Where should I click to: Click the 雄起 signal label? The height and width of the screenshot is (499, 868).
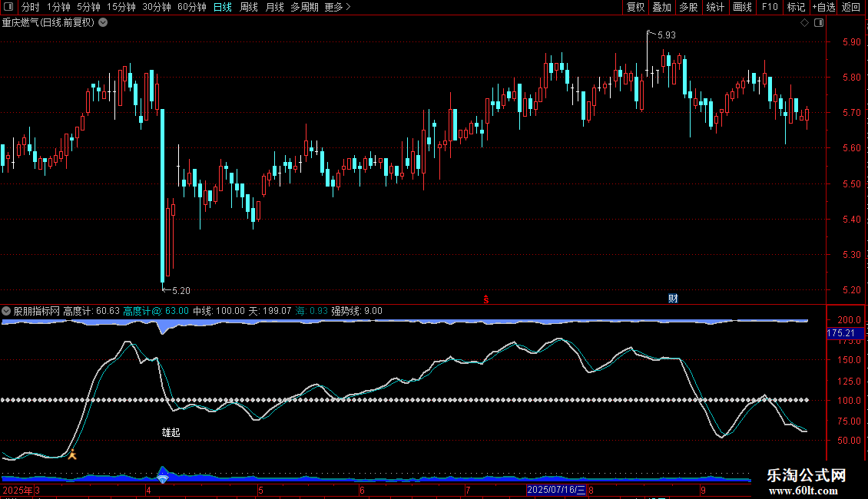[x=171, y=432]
